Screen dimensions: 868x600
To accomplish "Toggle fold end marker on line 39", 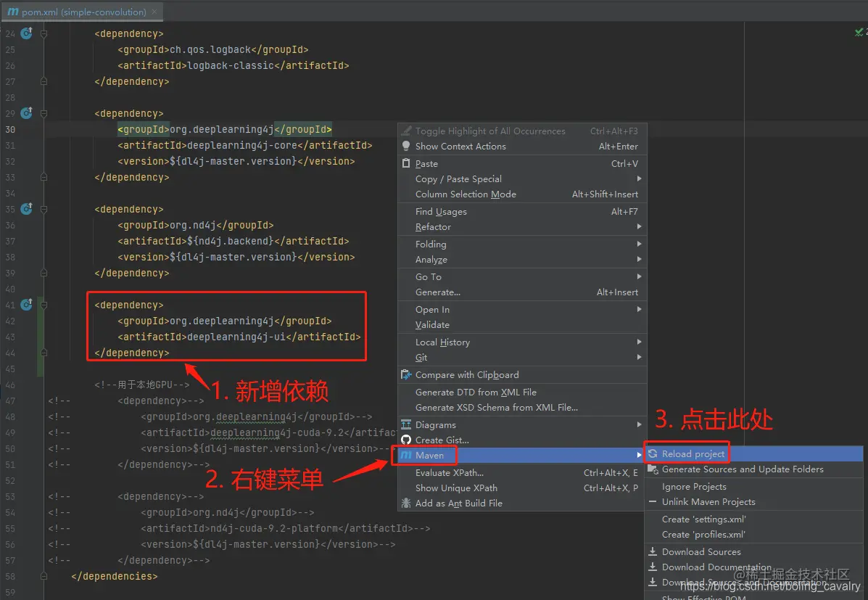I will pyautogui.click(x=44, y=273).
